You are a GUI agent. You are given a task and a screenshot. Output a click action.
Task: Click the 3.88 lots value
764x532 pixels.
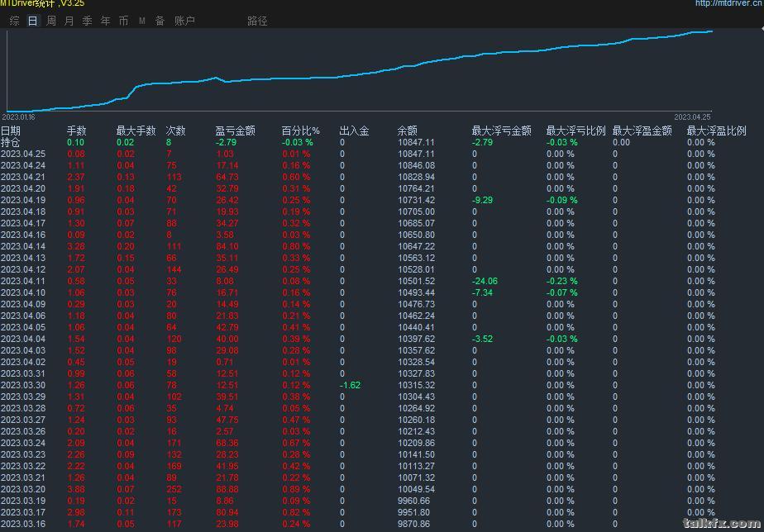pyautogui.click(x=76, y=490)
